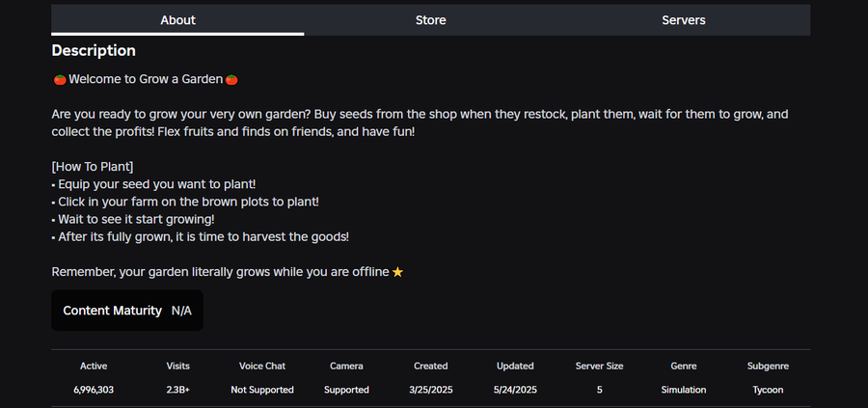Click the Genre column label

tap(684, 366)
